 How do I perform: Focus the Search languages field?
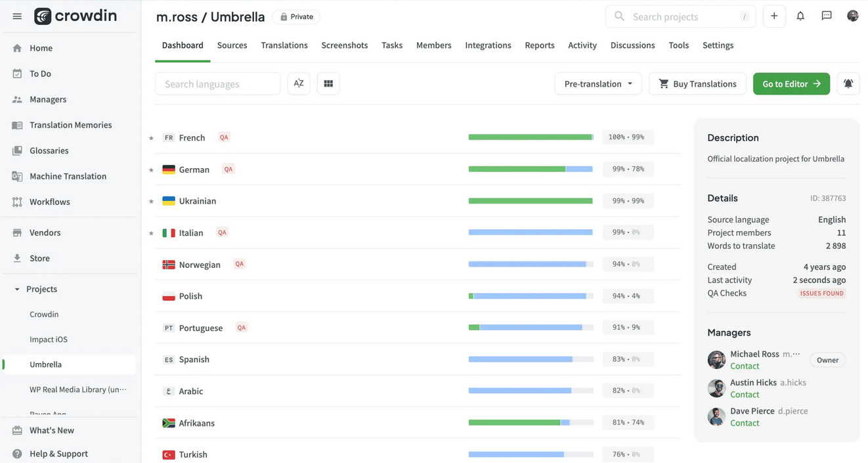tap(218, 83)
